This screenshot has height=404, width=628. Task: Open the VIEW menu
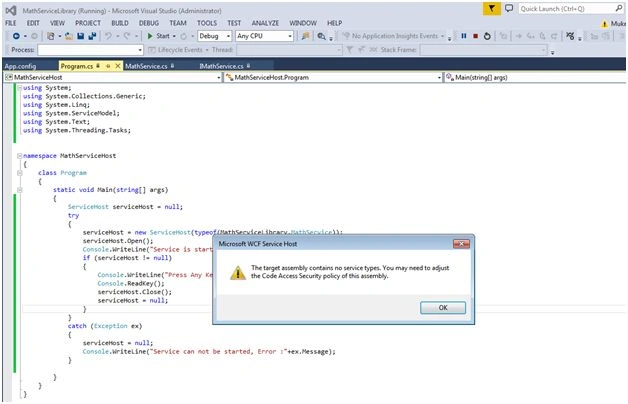click(x=57, y=23)
